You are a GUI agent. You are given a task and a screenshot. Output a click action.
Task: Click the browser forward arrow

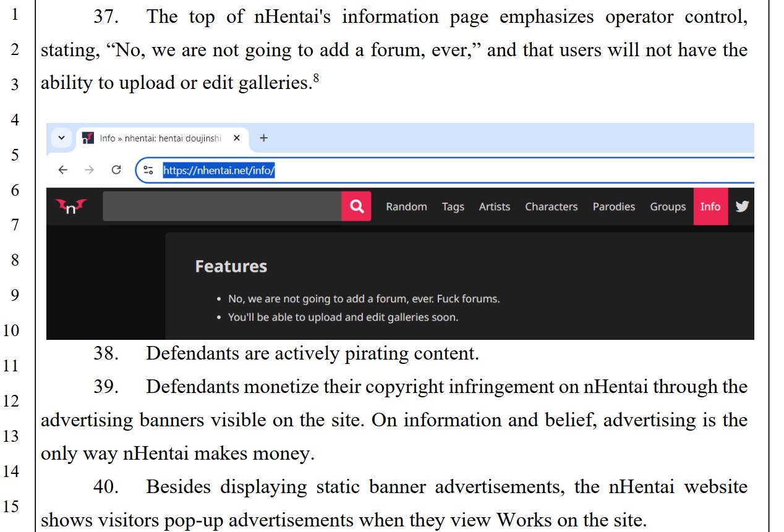[89, 170]
